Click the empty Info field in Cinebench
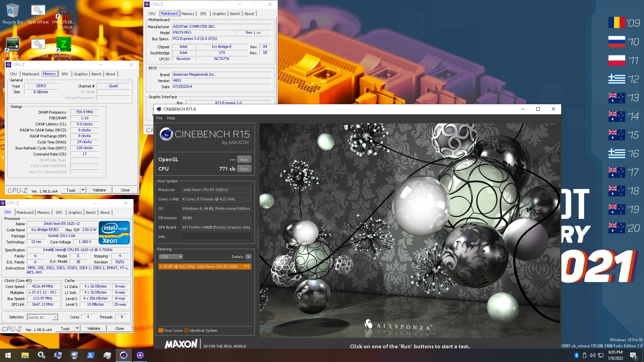Image resolution: width=644 pixels, height=362 pixels. (x=216, y=237)
